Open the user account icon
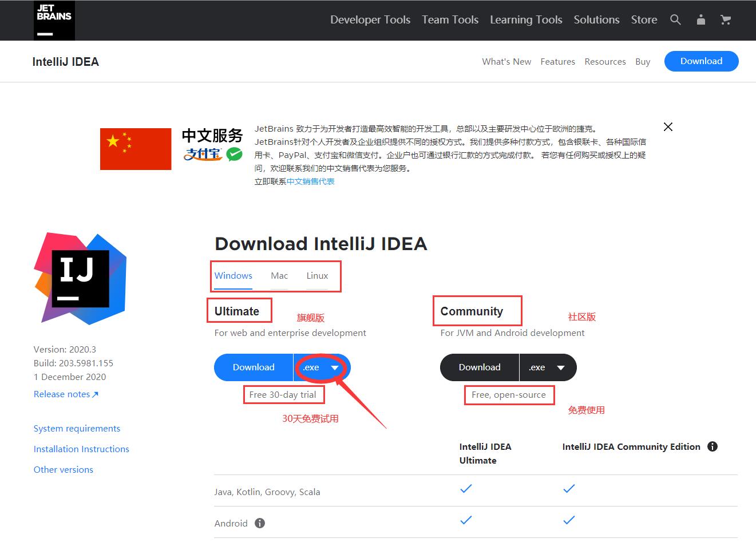Image resolution: width=756 pixels, height=542 pixels. point(700,20)
